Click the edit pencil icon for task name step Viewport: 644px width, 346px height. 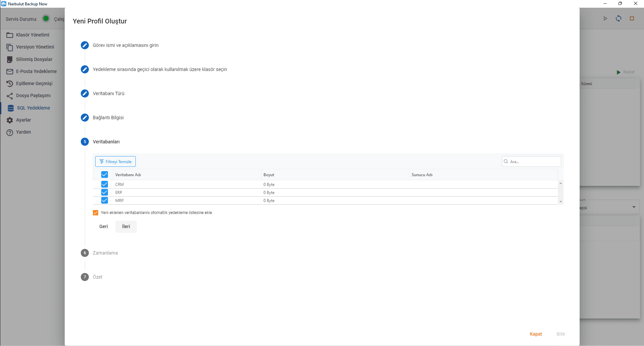click(x=85, y=45)
